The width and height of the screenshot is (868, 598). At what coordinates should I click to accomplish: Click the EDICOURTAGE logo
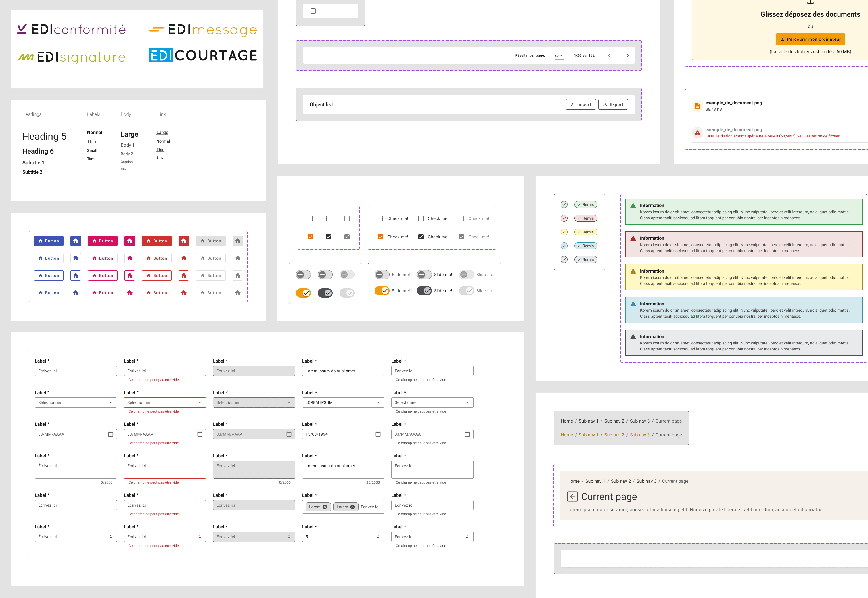point(203,55)
